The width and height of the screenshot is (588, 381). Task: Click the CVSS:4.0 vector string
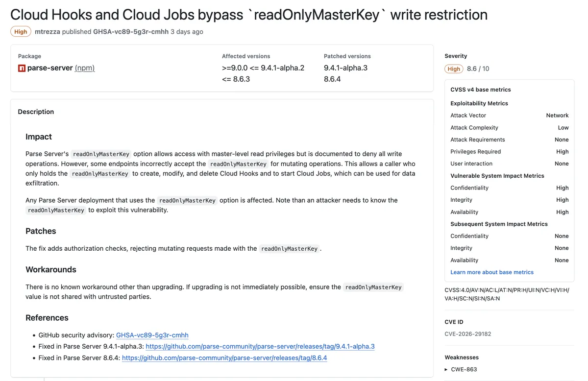pos(507,294)
